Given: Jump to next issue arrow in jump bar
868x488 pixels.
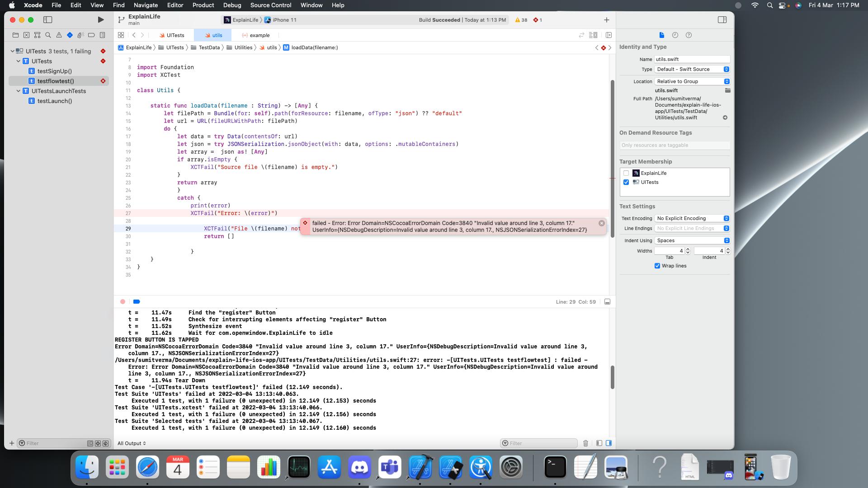Looking at the screenshot, I should 609,47.
